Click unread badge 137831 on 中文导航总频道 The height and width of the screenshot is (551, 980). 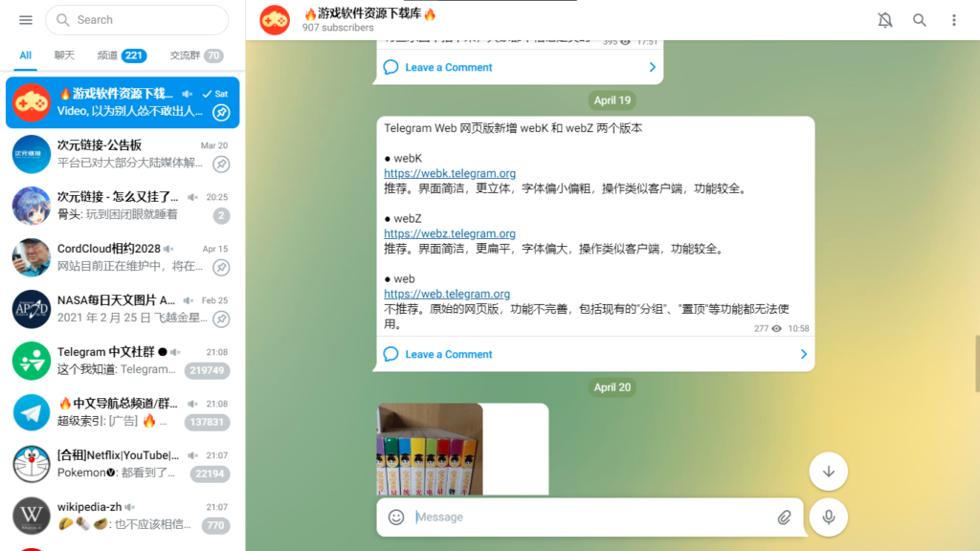coord(207,422)
